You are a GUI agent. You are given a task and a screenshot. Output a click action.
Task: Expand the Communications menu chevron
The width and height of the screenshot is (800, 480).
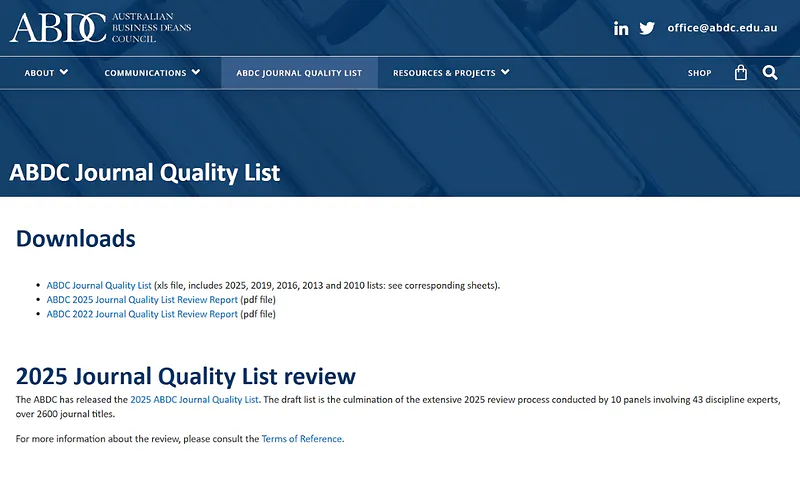(196, 72)
